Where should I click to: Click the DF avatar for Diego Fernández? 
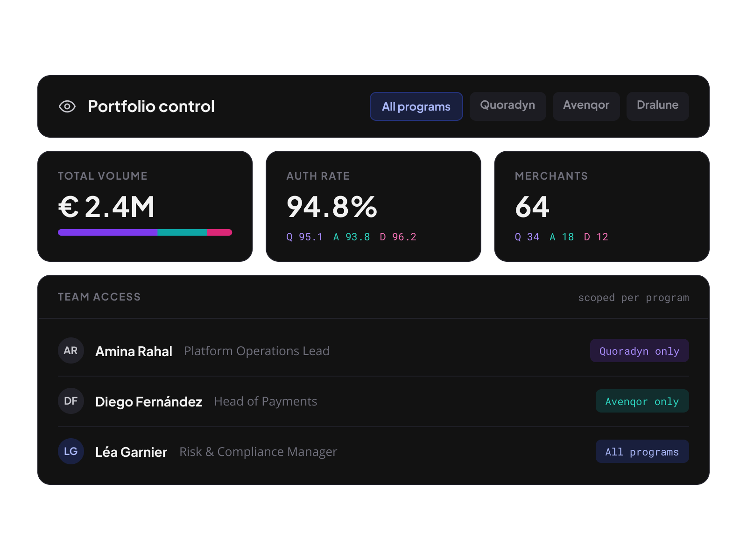(x=71, y=401)
